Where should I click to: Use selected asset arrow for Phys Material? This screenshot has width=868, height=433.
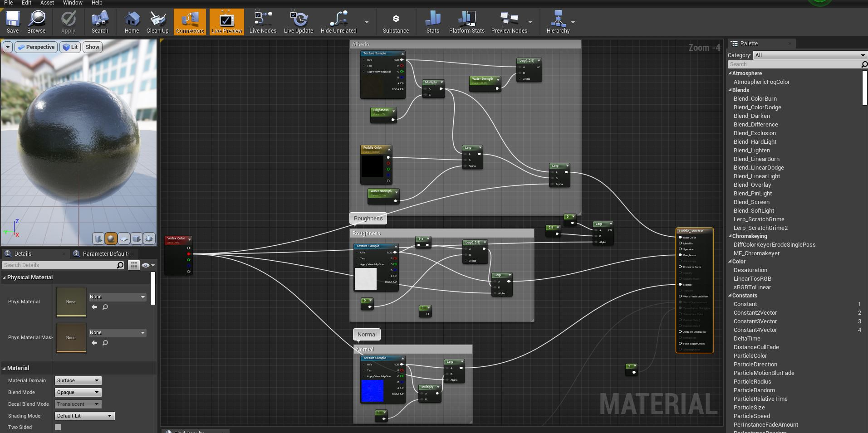pos(94,307)
